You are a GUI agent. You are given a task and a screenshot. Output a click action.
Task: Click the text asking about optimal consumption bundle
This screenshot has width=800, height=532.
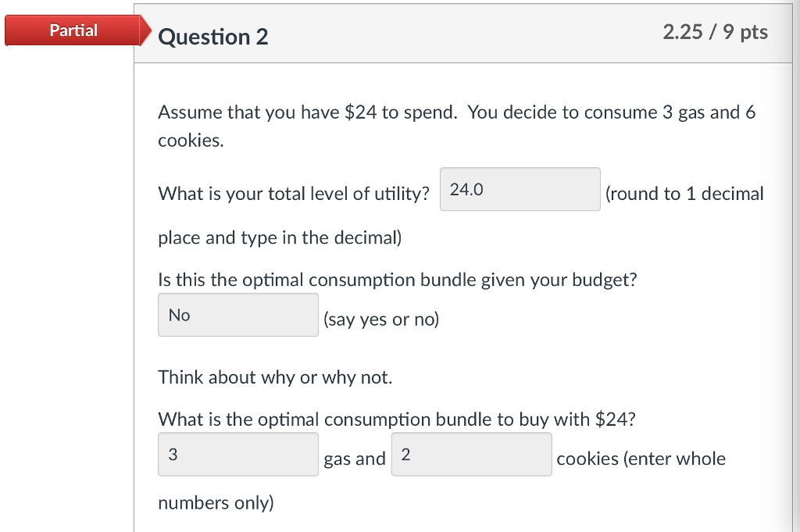coord(397,280)
